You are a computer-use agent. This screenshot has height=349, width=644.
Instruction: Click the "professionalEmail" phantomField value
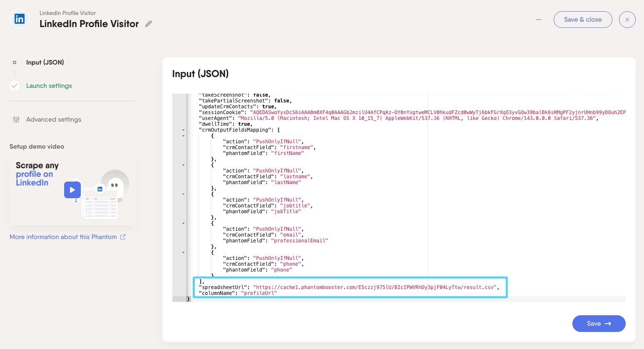299,241
